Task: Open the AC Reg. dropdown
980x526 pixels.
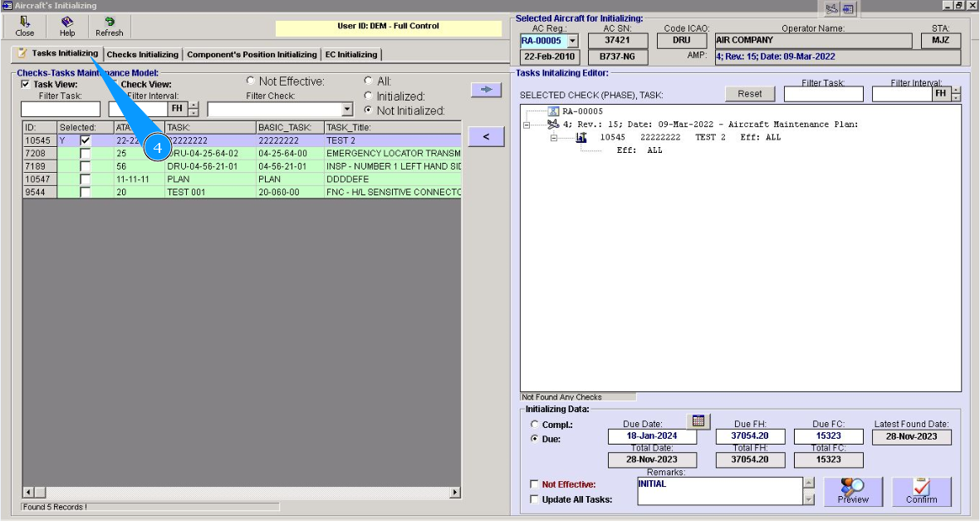Action: coord(572,41)
